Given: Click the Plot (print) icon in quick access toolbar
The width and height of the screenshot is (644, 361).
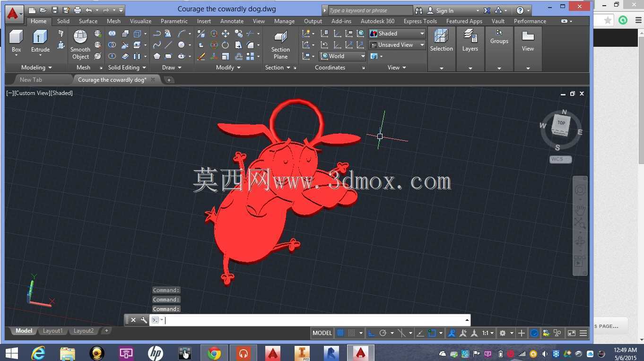Looking at the screenshot, I should [x=78, y=10].
